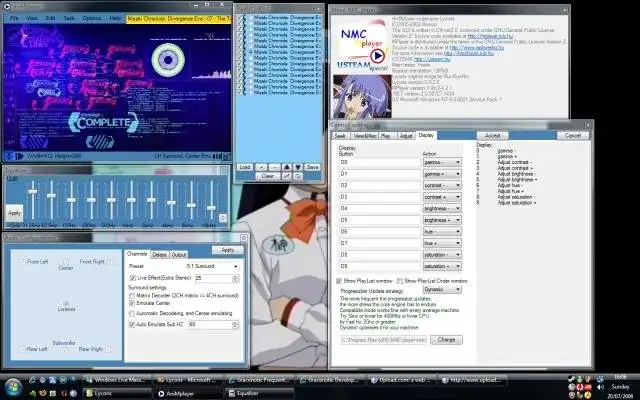This screenshot has width=640, height=400.
Task: Open the D0 action dropdown
Action: click(442, 162)
